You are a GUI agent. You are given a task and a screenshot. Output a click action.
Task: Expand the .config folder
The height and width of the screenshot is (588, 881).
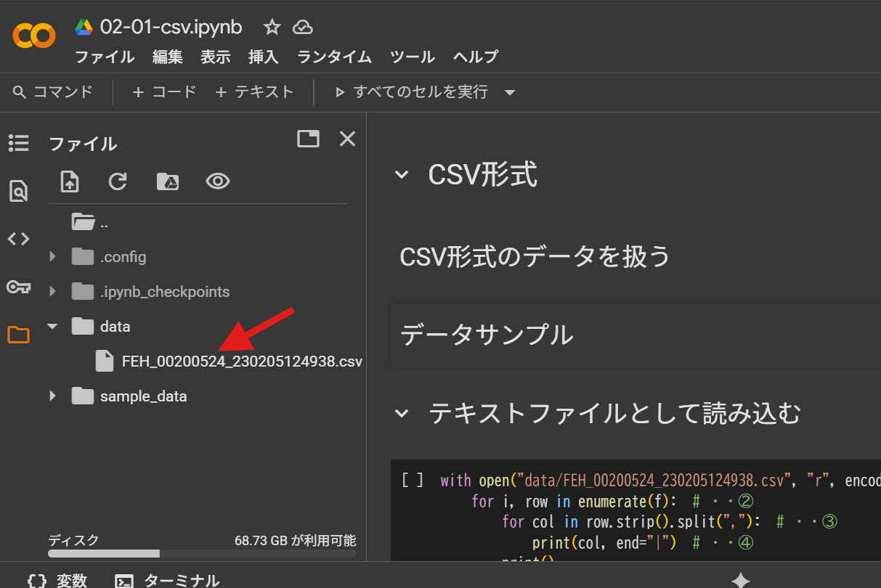coord(52,257)
